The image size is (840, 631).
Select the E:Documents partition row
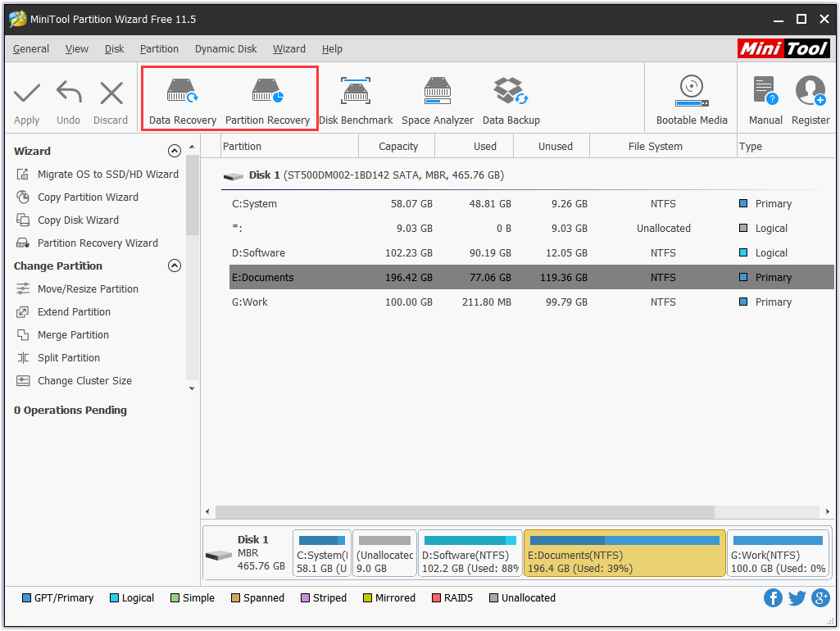pyautogui.click(x=531, y=278)
